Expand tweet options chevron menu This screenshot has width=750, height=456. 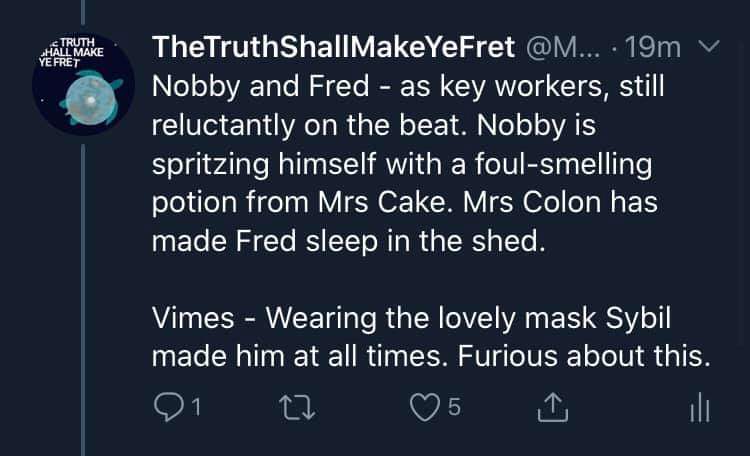click(708, 46)
